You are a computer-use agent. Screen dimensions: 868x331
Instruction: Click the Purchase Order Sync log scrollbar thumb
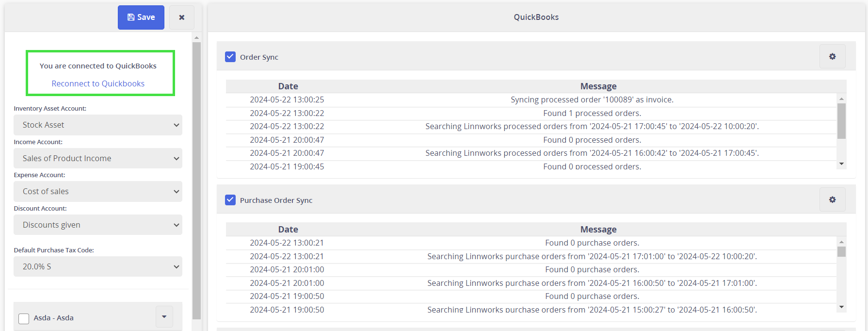click(x=842, y=251)
